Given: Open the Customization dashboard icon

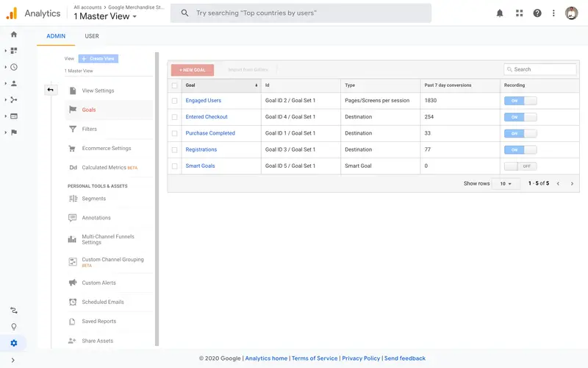Looking at the screenshot, I should tap(14, 51).
